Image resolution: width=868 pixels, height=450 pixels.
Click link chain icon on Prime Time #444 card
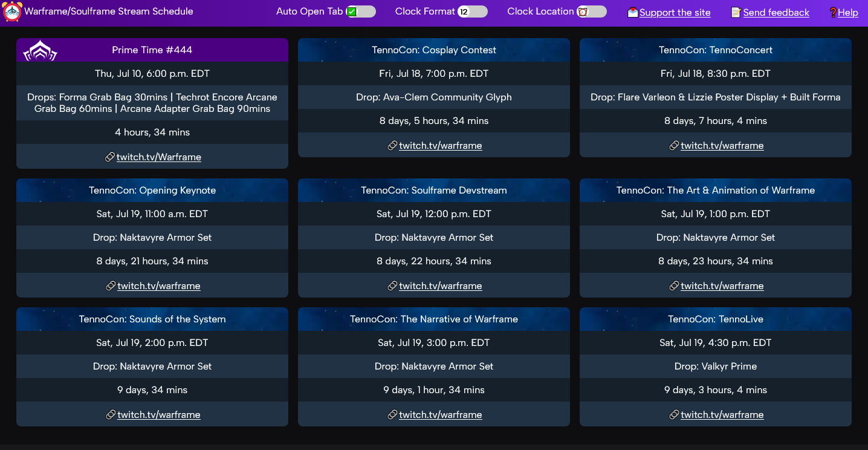pyautogui.click(x=110, y=157)
